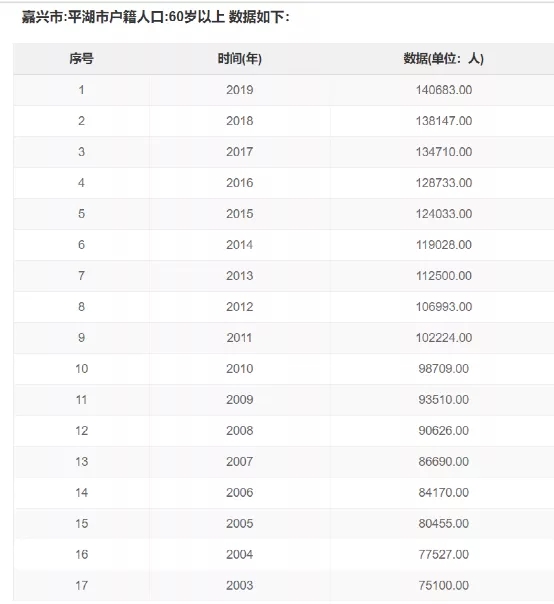Click the value 124033.00
The width and height of the screenshot is (554, 604).
coord(443,214)
